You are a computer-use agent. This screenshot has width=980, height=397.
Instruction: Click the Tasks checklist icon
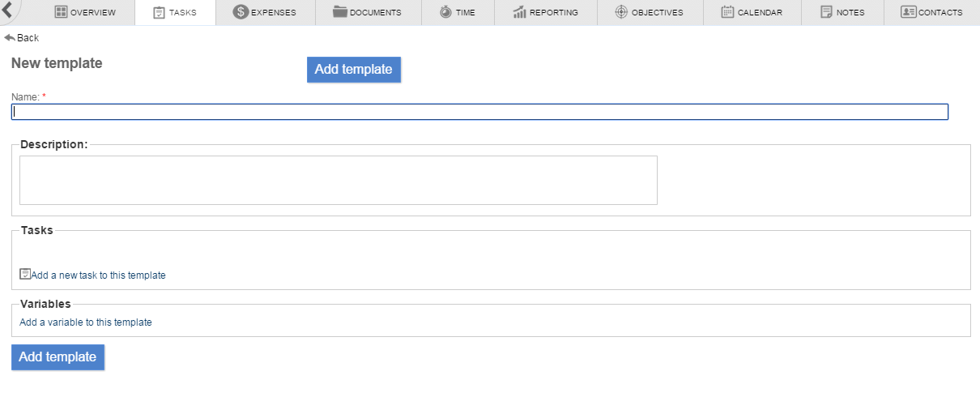point(160,12)
